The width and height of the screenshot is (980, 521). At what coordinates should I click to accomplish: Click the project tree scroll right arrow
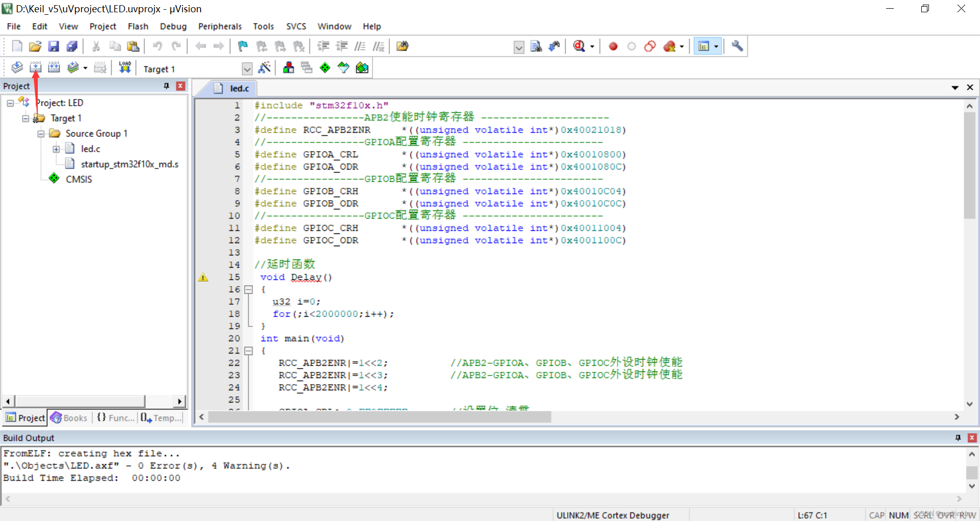[x=179, y=401]
